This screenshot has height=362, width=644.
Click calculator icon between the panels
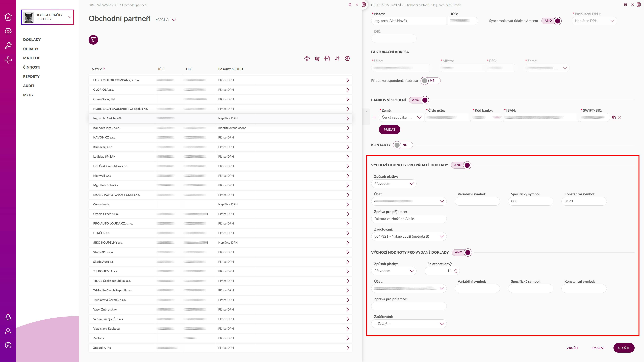[364, 5]
